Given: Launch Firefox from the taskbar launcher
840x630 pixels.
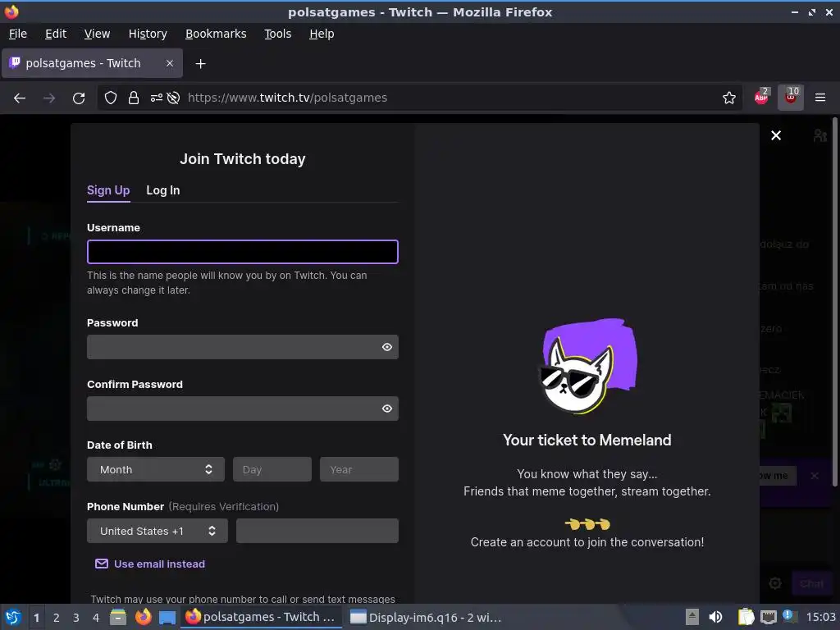Looking at the screenshot, I should (x=143, y=617).
